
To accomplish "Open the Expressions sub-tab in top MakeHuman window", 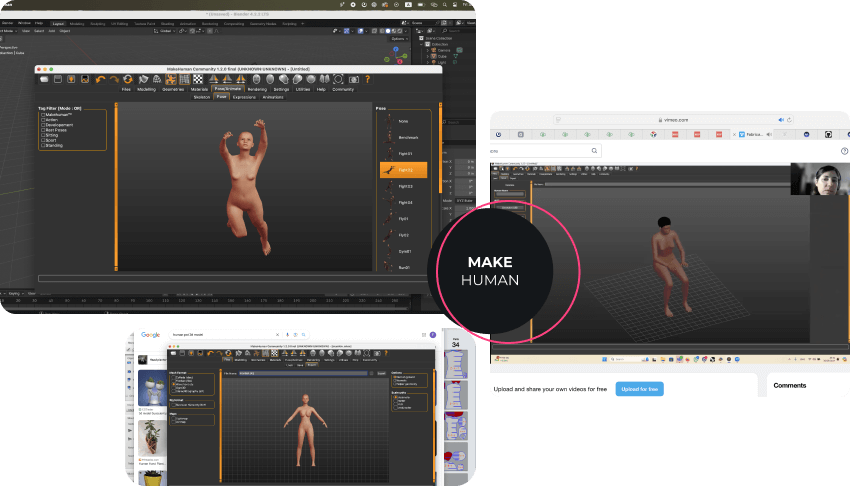I will 244,97.
